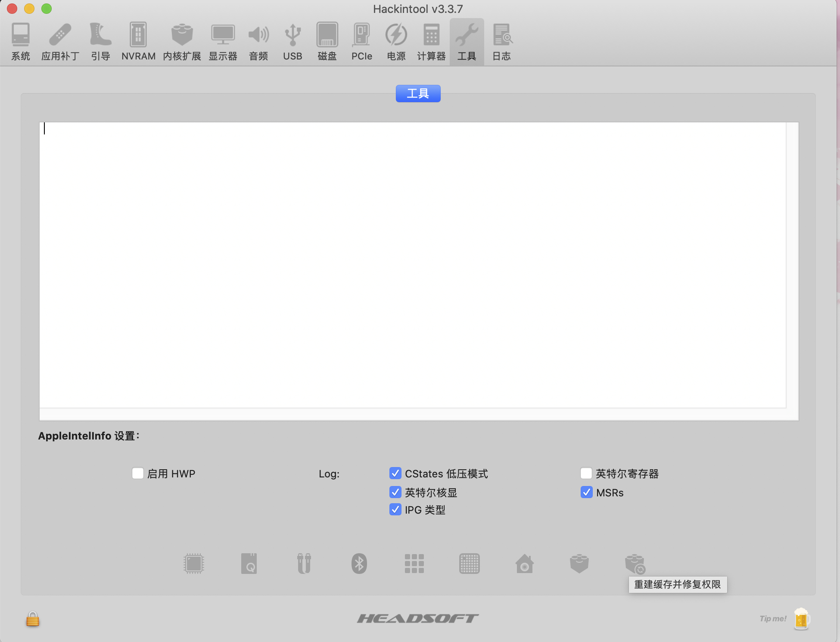Image resolution: width=840 pixels, height=642 pixels.
Task: Click the output area vertical scrollbar track
Action: (792, 265)
